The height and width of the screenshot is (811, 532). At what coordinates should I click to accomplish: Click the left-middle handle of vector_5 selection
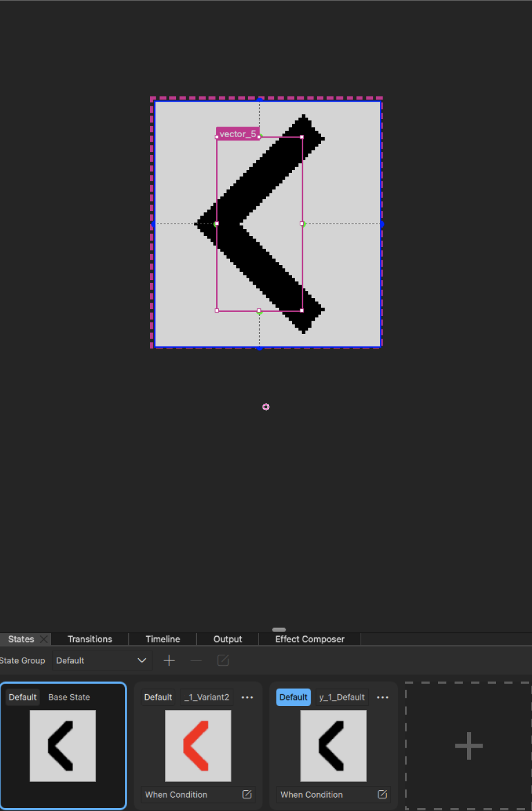[x=217, y=224]
